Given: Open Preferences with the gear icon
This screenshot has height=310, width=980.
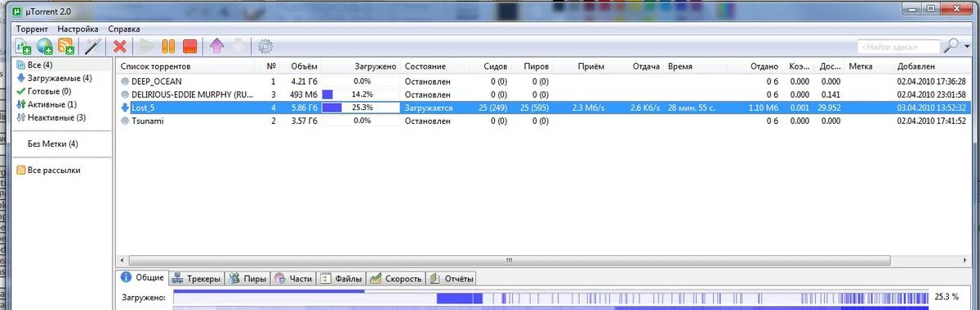Looking at the screenshot, I should click(265, 47).
